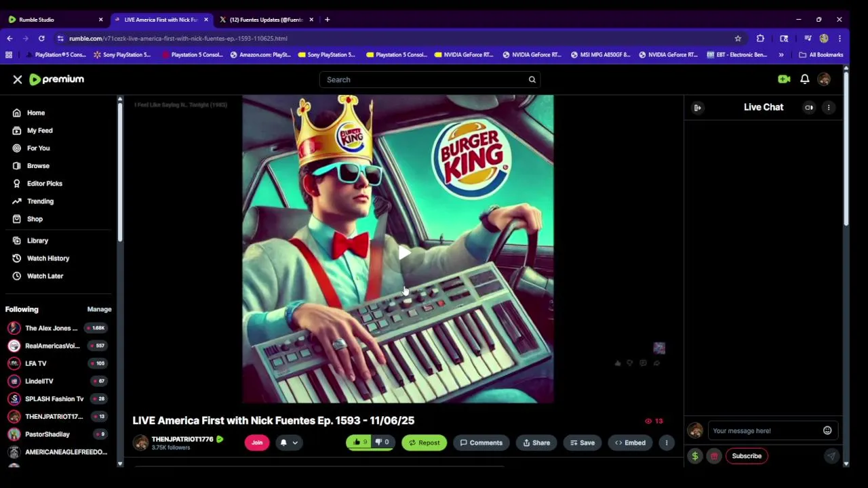Bookmark this page with star icon
The image size is (868, 488).
click(x=738, y=39)
